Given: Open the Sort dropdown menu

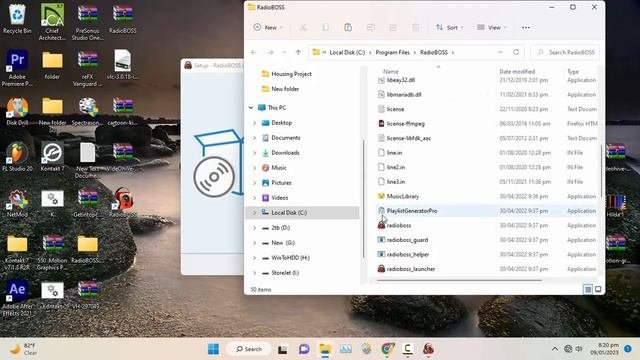Looking at the screenshot, I should click(x=449, y=27).
